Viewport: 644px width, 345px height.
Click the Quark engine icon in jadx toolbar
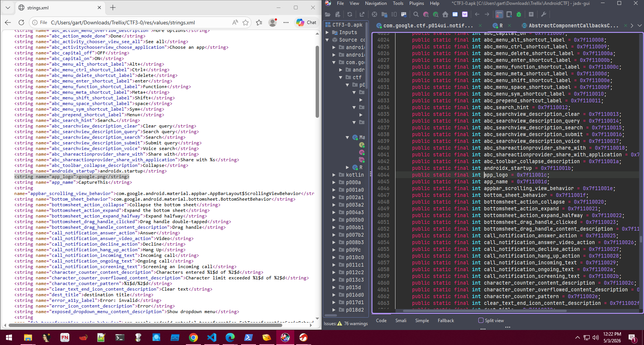509,14
